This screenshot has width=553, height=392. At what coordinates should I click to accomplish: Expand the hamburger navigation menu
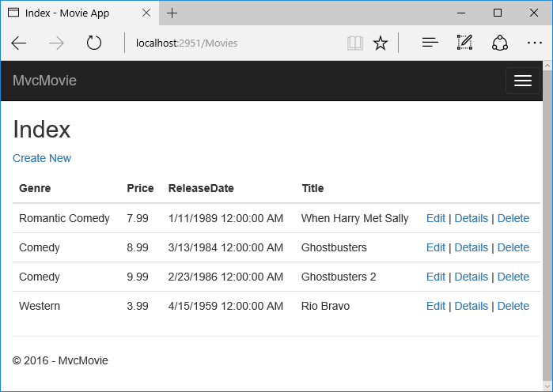click(x=522, y=81)
